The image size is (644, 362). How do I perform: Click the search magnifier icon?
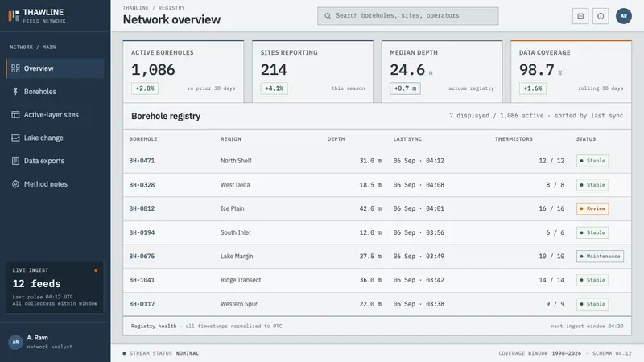(x=328, y=16)
